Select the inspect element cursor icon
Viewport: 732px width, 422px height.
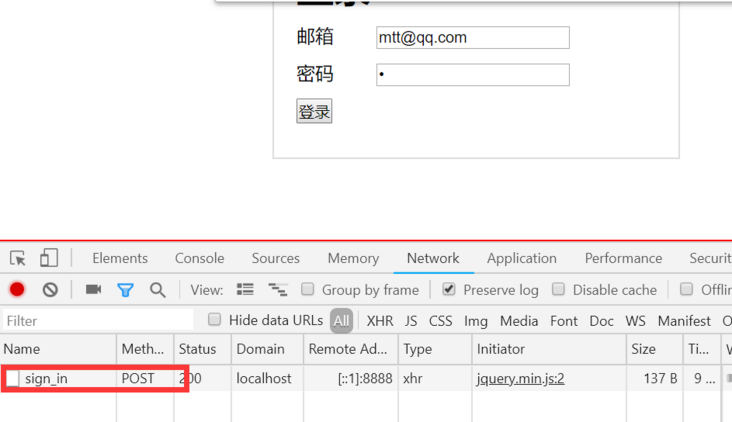point(18,258)
